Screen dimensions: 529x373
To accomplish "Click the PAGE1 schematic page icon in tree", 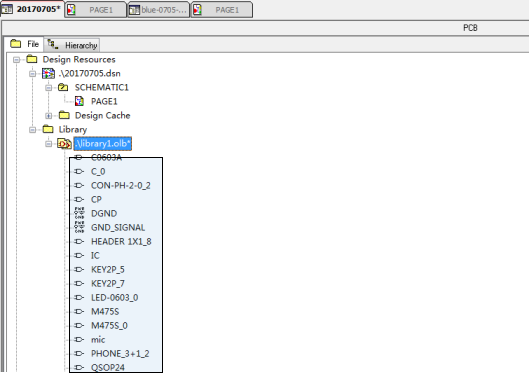I will pos(79,101).
